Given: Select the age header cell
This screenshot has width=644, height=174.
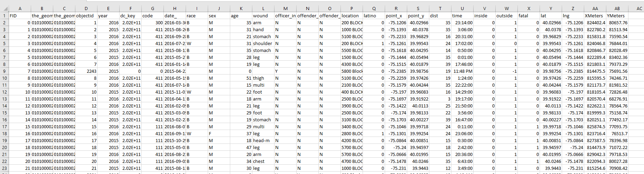Looking at the screenshot, I should 241,16.
